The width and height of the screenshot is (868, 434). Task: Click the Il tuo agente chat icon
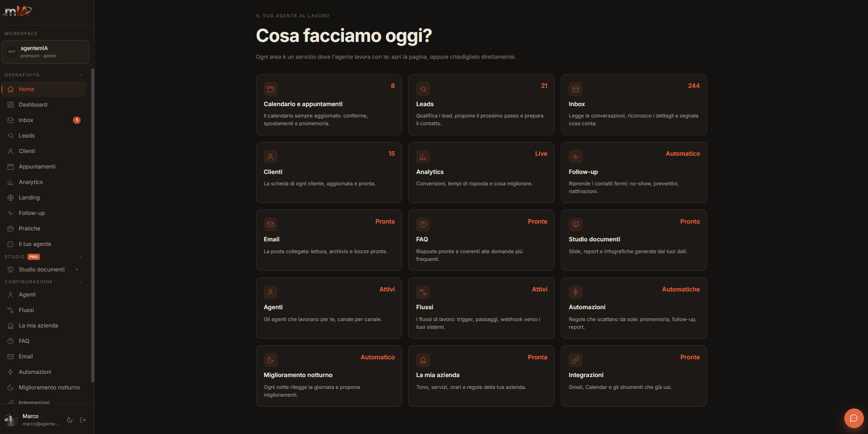[10, 244]
